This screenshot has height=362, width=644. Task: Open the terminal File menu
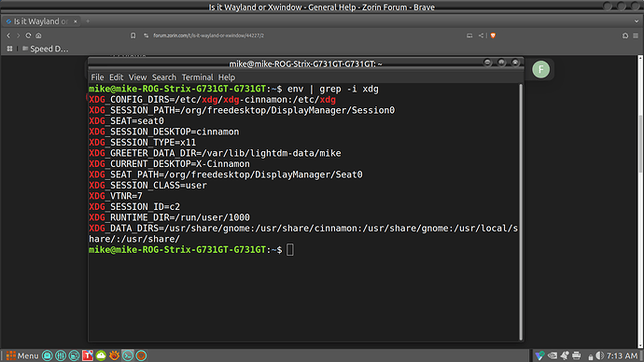pyautogui.click(x=97, y=77)
